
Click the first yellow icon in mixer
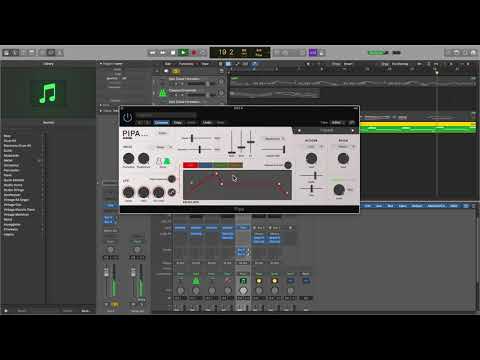(x=259, y=281)
